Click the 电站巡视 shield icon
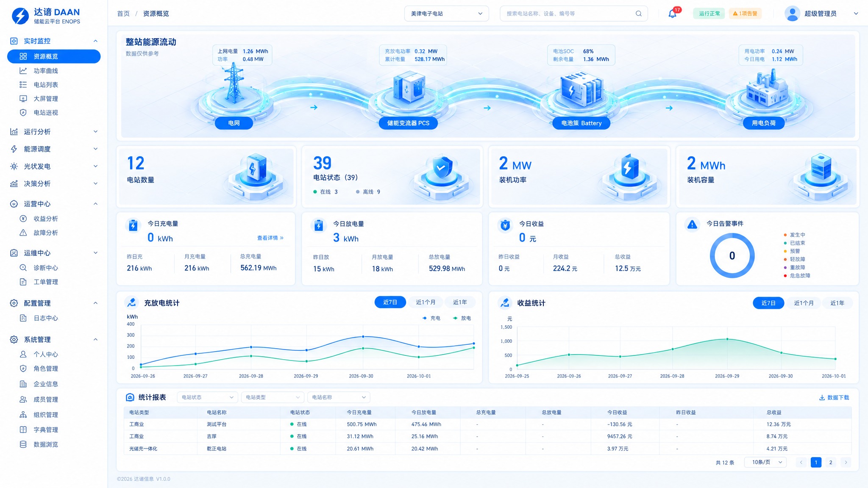 [23, 113]
